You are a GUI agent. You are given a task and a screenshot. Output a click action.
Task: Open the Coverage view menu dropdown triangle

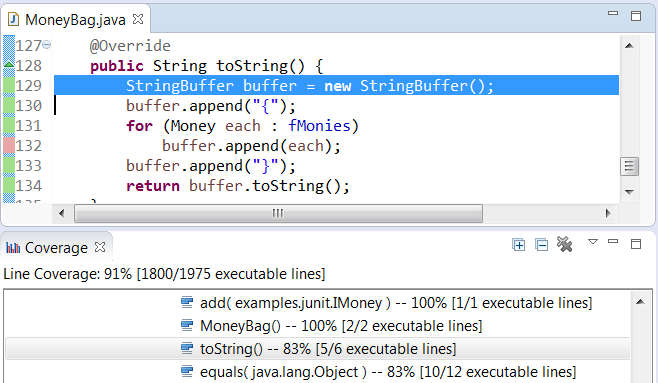[593, 242]
